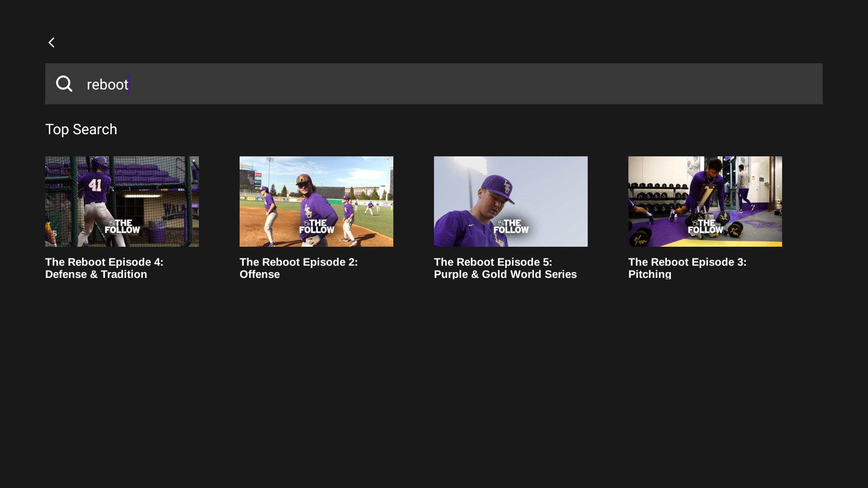Open Reboot Episode 2 thumbnail
The height and width of the screenshot is (488, 868).
[316, 202]
